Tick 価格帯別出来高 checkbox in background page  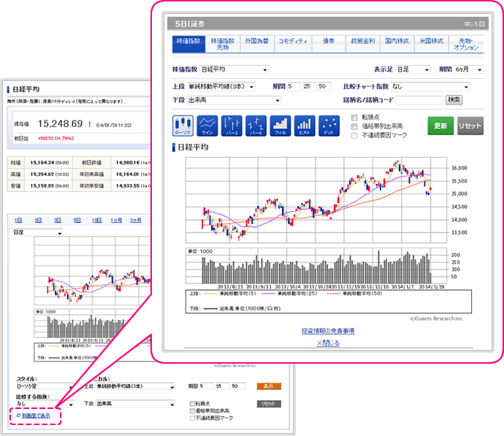pos(192,411)
